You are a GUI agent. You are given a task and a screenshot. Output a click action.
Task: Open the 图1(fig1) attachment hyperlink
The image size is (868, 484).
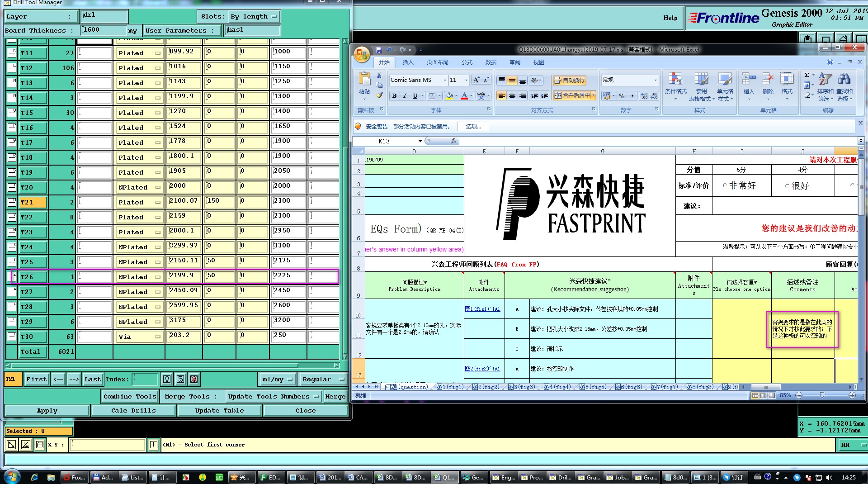(482, 309)
